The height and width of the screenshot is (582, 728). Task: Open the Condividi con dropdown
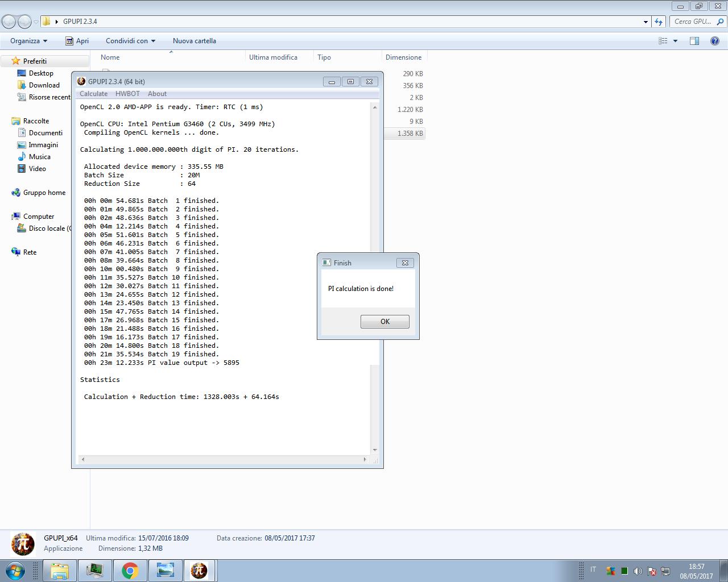130,41
